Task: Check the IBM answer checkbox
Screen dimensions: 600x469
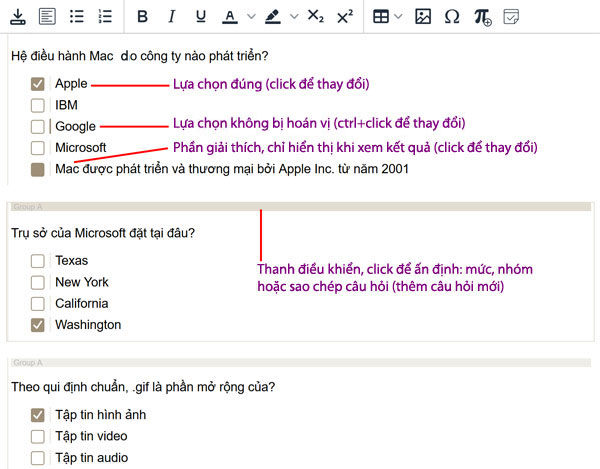Action: click(38, 105)
